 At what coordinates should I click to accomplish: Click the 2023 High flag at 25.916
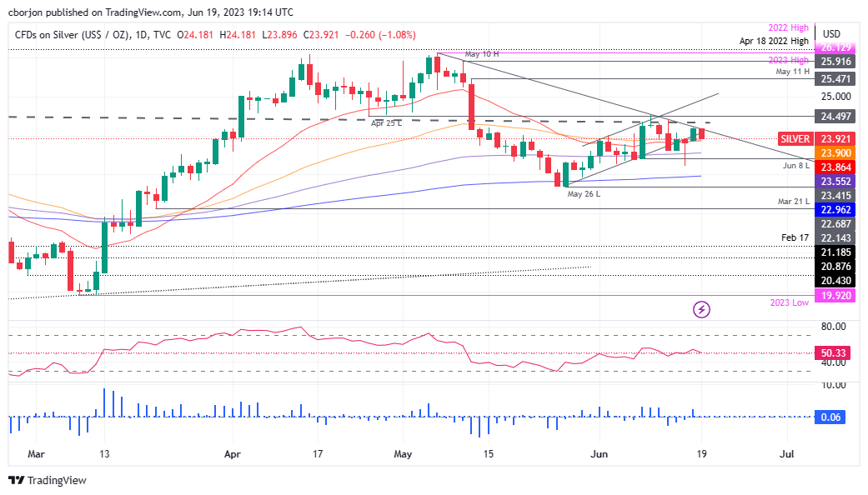pyautogui.click(x=835, y=60)
